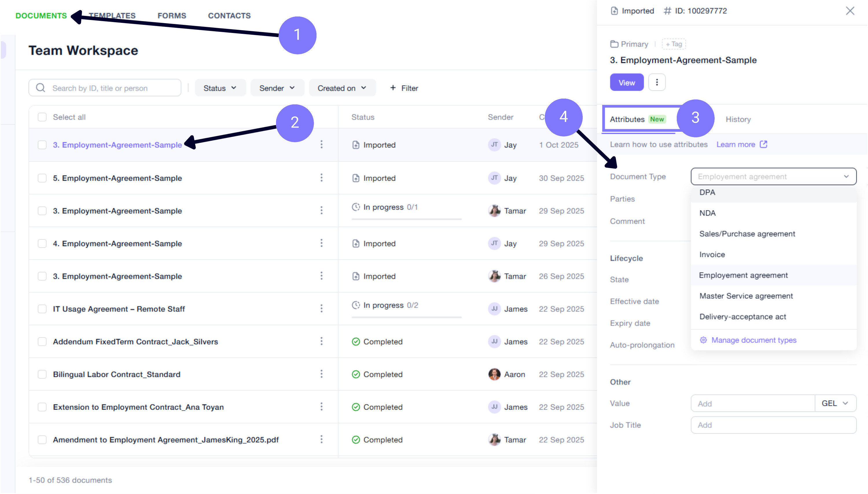Open kebab menu for IT Usage Agreement row
This screenshot has width=868, height=494.
coord(321,309)
